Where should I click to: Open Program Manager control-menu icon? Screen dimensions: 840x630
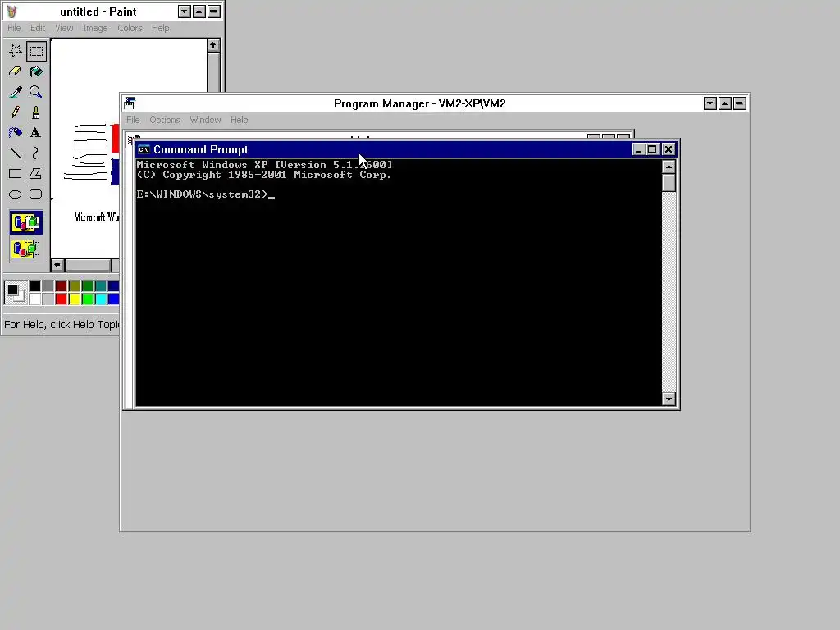pyautogui.click(x=129, y=103)
